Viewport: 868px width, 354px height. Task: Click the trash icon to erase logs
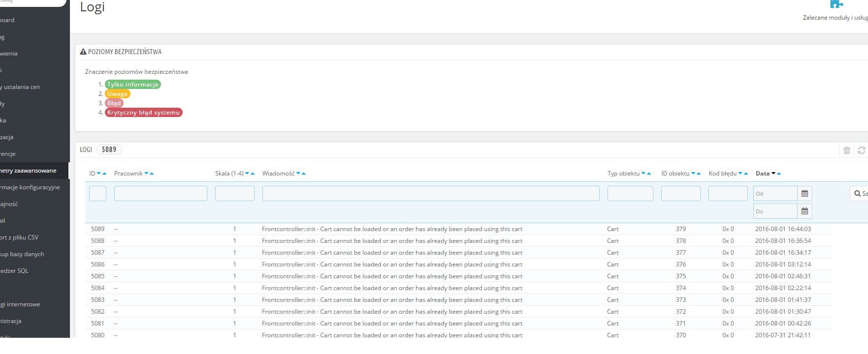pos(847,150)
